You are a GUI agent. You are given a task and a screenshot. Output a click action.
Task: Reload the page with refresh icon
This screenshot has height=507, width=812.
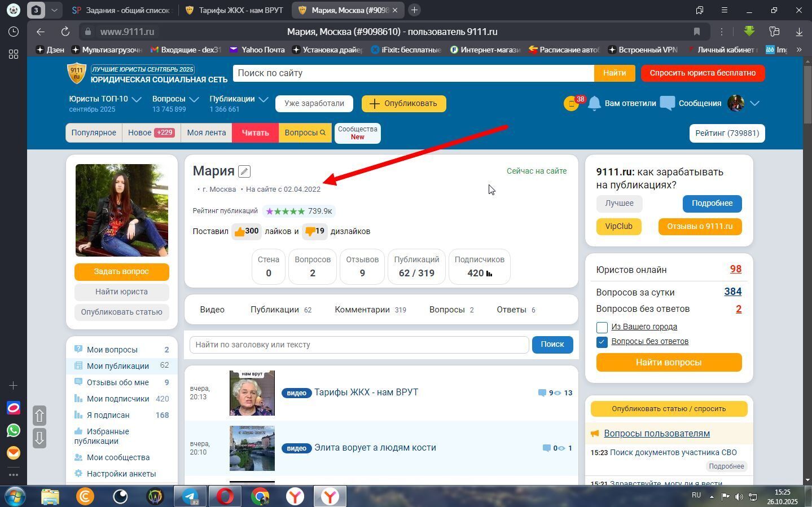click(65, 32)
